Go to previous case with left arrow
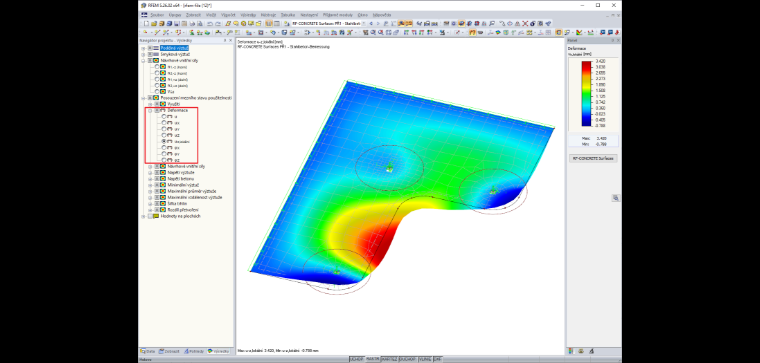 371,23
